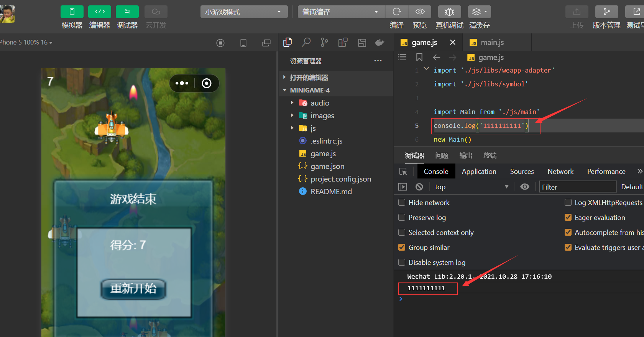This screenshot has width=644, height=337.
Task: Navigate forward with the right arrow
Action: (x=453, y=57)
